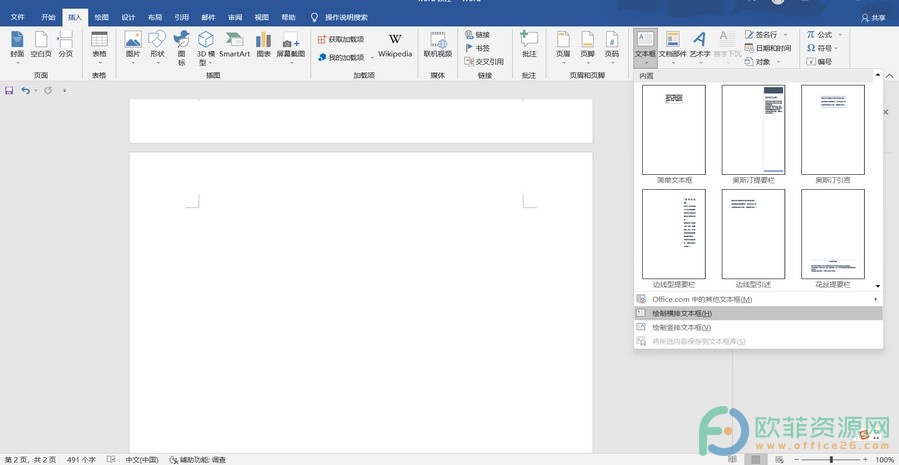Insert Online Video (联机视频)
The height and width of the screenshot is (465, 899).
click(438, 45)
